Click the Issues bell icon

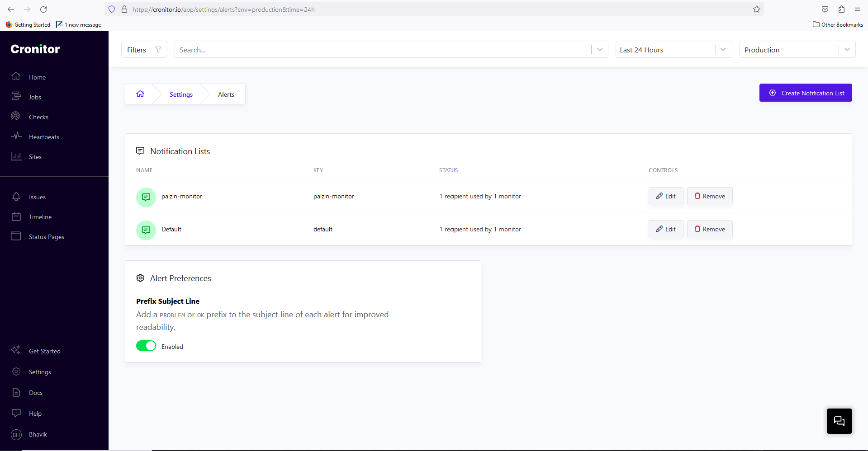pyautogui.click(x=16, y=197)
